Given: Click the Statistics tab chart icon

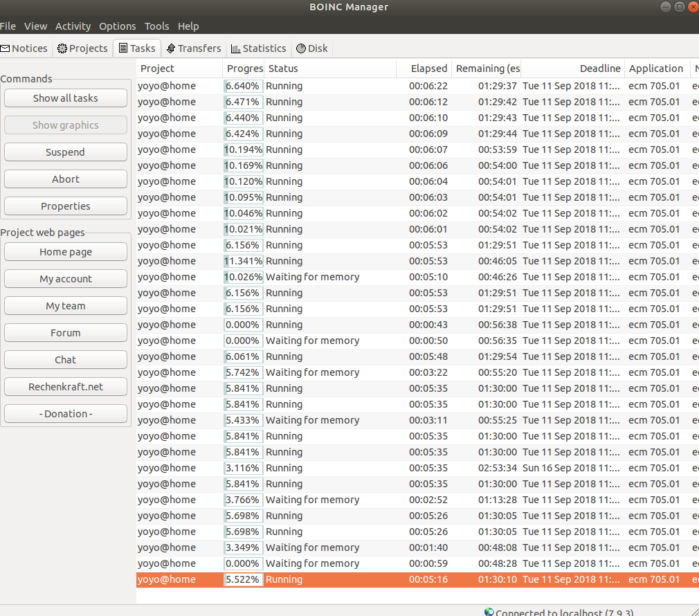Looking at the screenshot, I should point(235,48).
